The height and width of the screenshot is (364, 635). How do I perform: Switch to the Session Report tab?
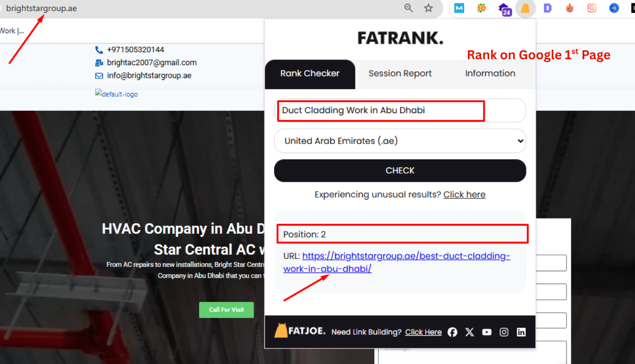point(400,74)
